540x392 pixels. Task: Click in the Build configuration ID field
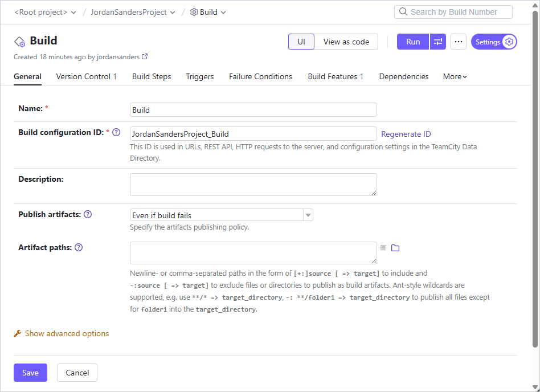253,134
